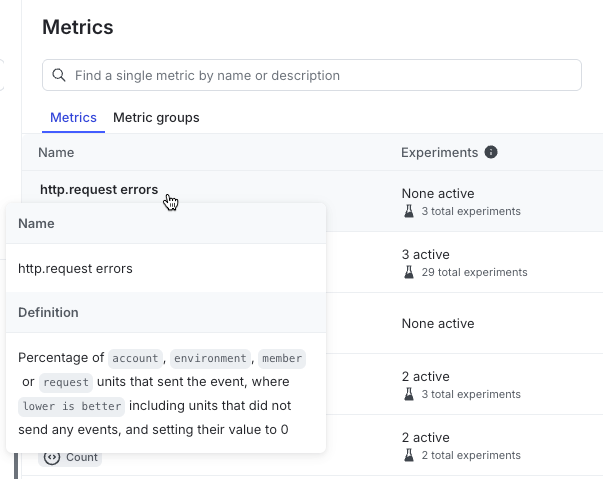Click the magnifier search icon
The height and width of the screenshot is (479, 603).
(59, 75)
